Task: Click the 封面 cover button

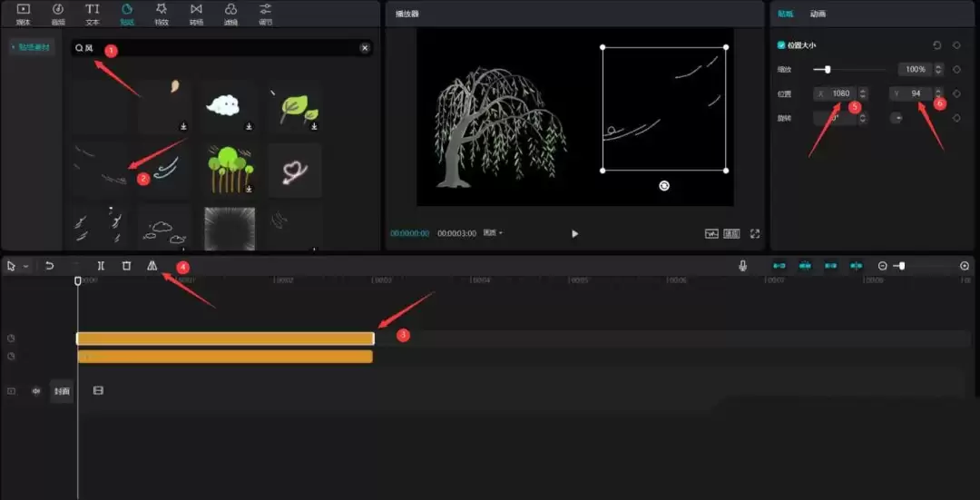Action: pyautogui.click(x=62, y=391)
